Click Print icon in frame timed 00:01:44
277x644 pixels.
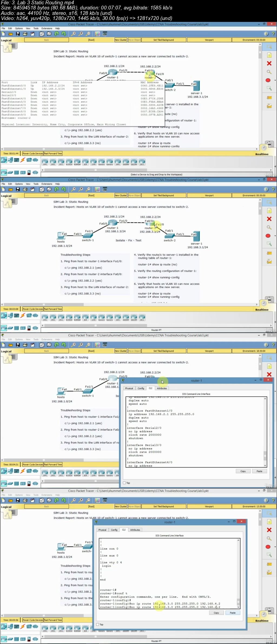(x=25, y=34)
